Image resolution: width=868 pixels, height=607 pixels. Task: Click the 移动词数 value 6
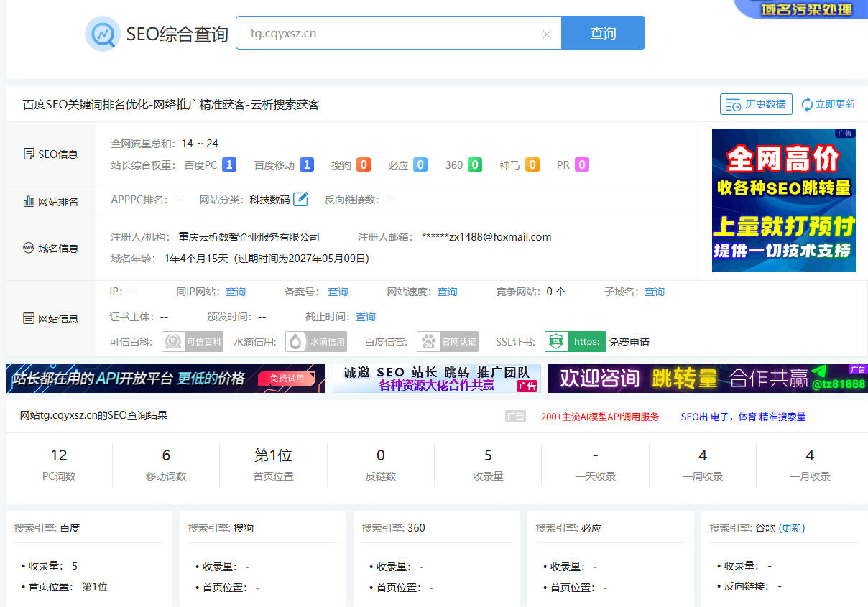coord(166,455)
